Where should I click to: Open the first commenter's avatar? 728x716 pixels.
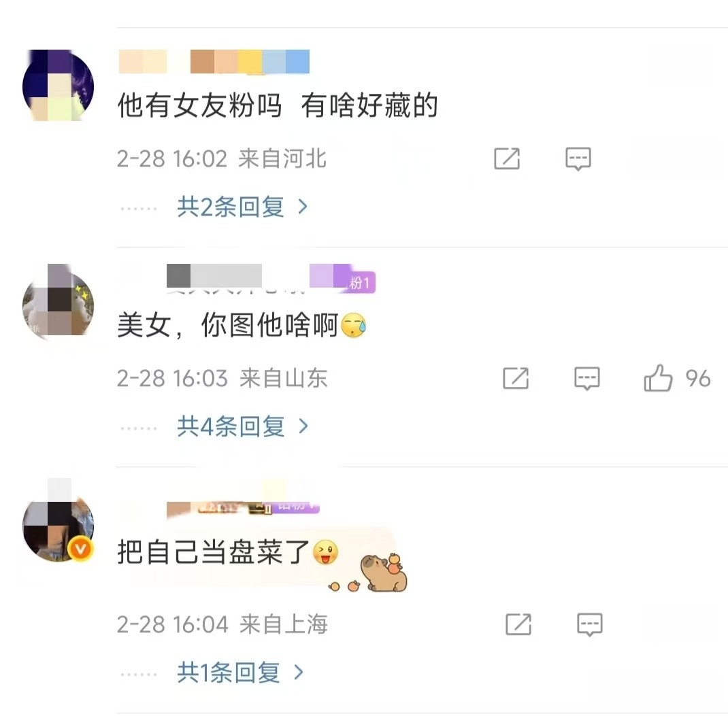coord(58,86)
